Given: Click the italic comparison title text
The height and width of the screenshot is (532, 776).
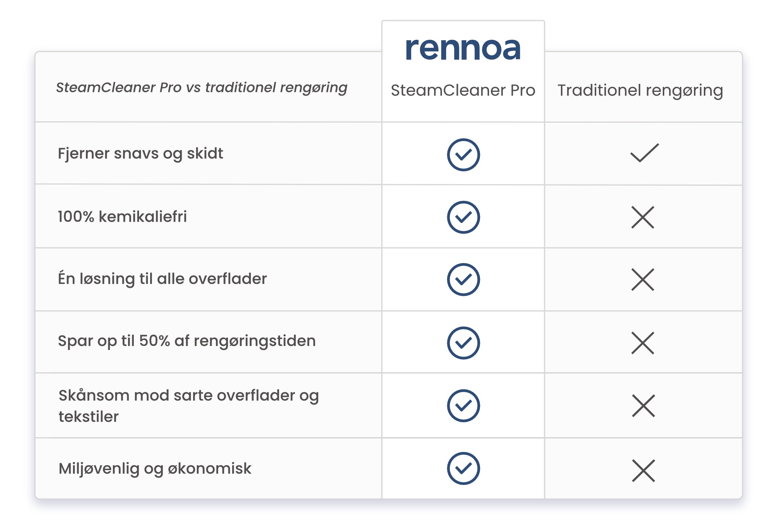Looking at the screenshot, I should 202,88.
